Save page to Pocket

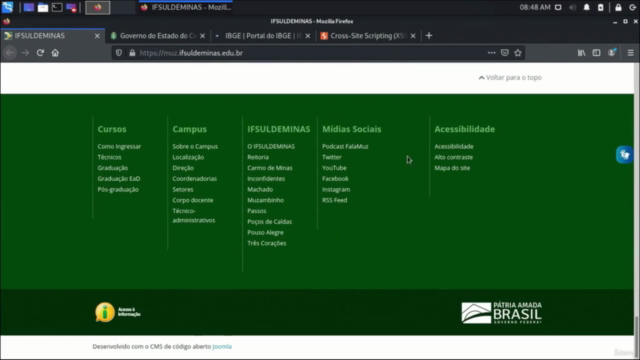(505, 53)
